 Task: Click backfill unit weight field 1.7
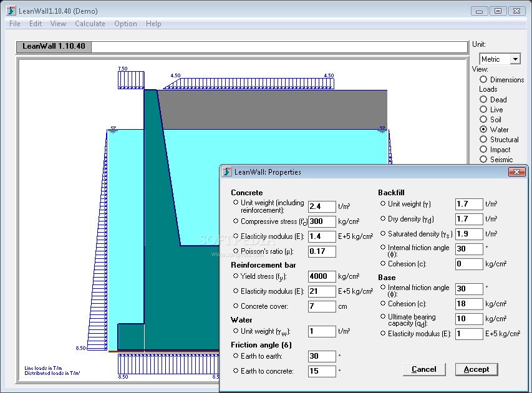[x=469, y=204]
